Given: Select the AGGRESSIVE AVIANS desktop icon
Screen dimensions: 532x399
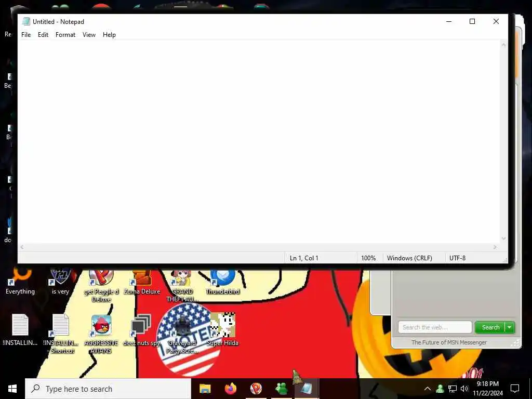Looking at the screenshot, I should [101, 334].
